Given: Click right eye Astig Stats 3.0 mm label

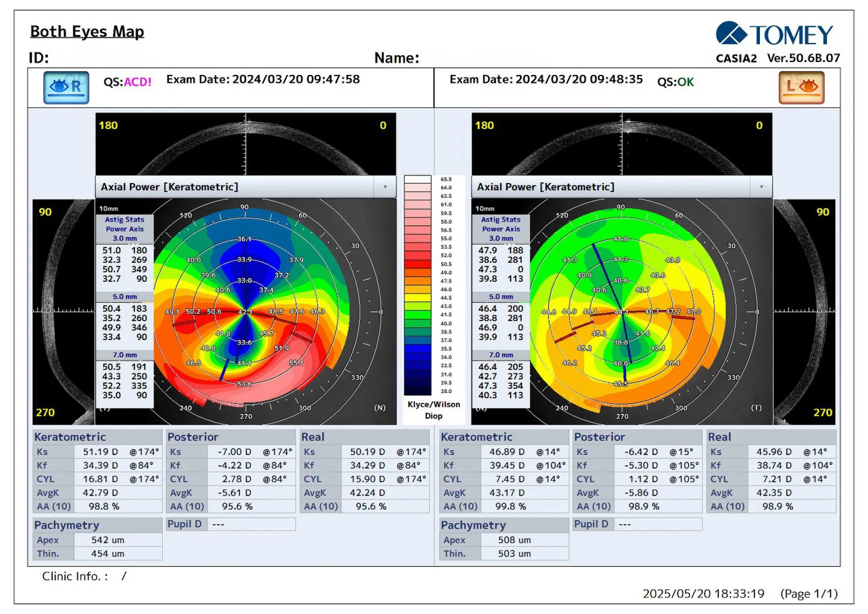Looking at the screenshot, I should pyautogui.click(x=125, y=239).
